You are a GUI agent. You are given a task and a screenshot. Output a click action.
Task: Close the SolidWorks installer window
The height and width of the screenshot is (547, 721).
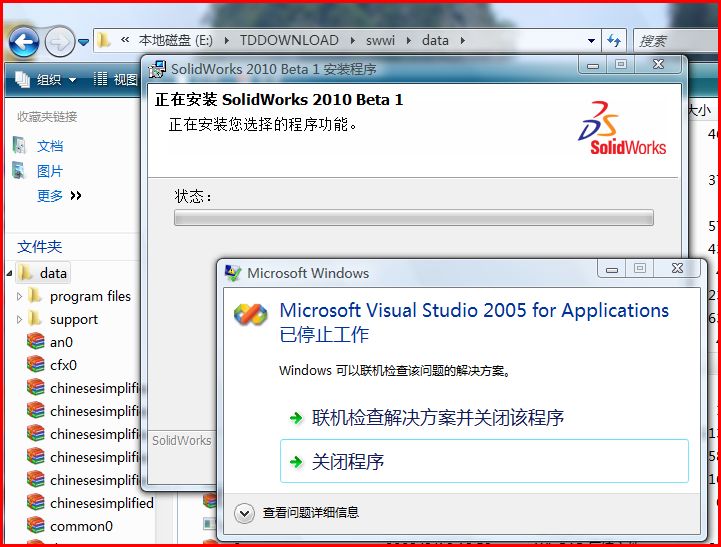(x=658, y=65)
